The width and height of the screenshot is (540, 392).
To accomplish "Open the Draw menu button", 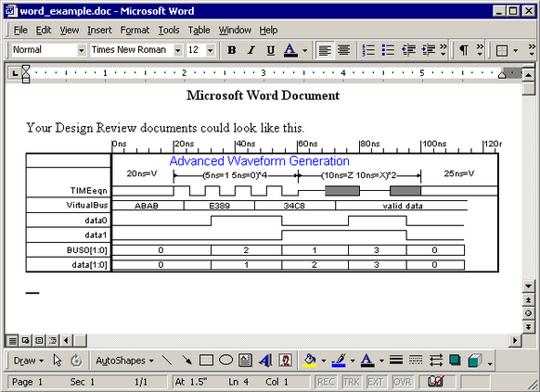I will [x=28, y=360].
